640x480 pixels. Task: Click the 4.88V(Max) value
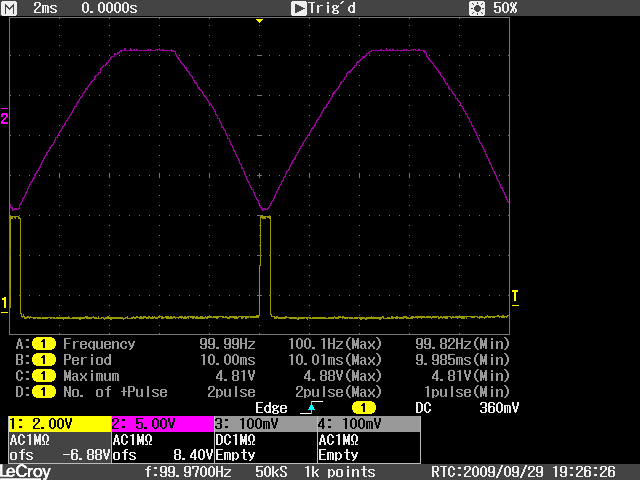pos(343,376)
